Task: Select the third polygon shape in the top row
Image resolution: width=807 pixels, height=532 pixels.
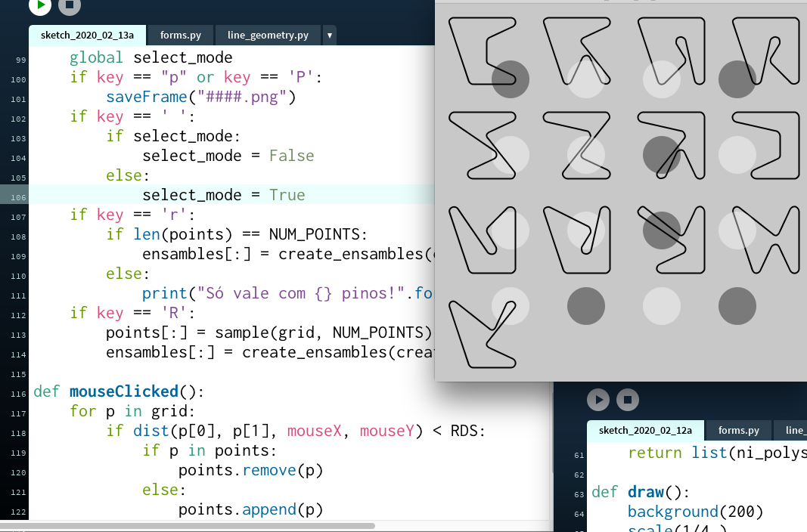Action: (671, 51)
